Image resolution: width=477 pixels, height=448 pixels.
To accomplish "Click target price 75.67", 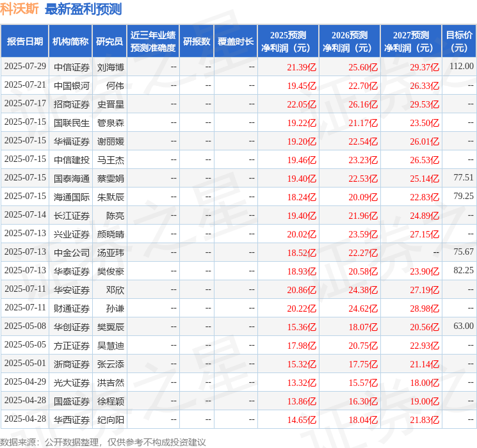I will pyautogui.click(x=464, y=252).
